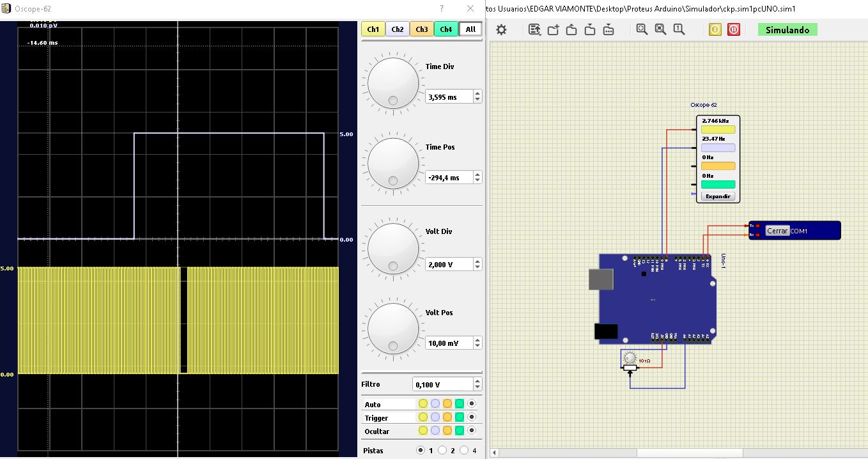This screenshot has width=868, height=459.
Task: Hide the green channel in Ocultar row
Action: [460, 432]
